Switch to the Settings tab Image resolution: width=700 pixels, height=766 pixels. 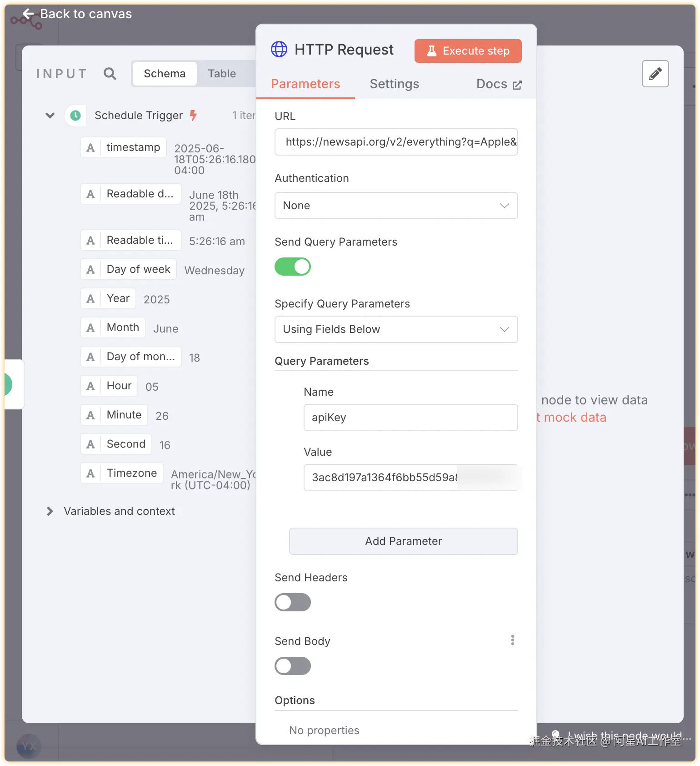394,84
